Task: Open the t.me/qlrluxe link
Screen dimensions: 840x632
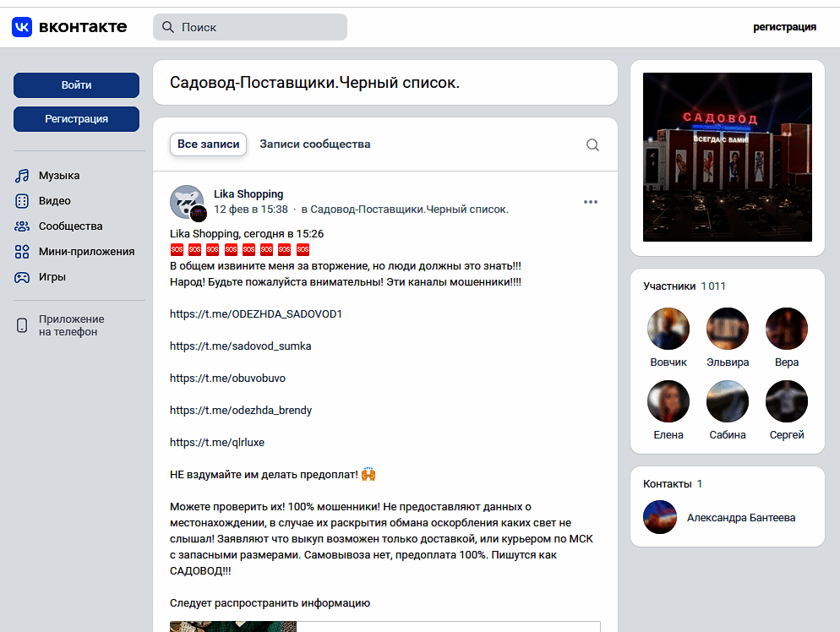Action: tap(217, 443)
